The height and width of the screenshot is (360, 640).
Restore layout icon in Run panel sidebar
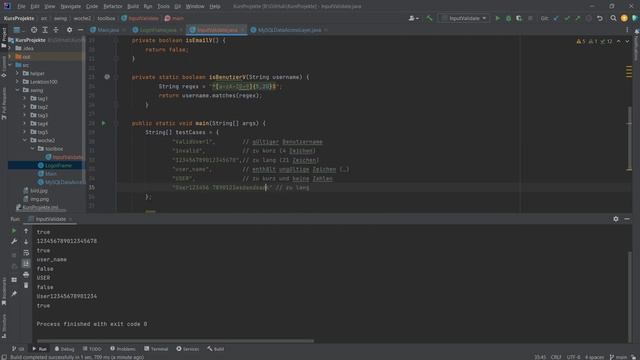(14, 280)
